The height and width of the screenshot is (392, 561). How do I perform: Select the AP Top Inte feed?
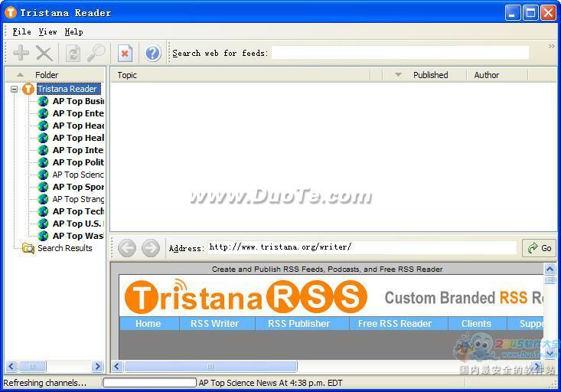pyautogui.click(x=78, y=150)
